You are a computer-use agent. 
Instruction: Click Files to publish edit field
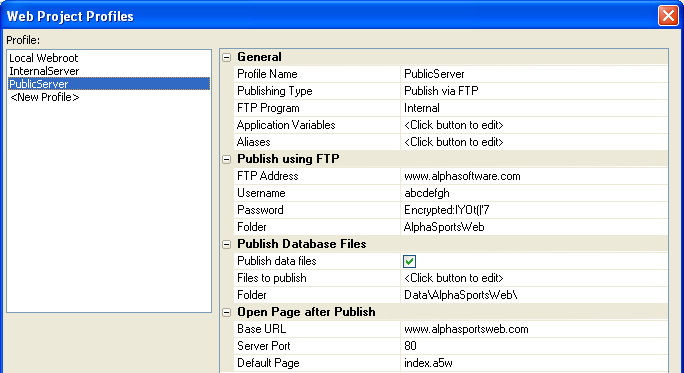[x=534, y=278]
